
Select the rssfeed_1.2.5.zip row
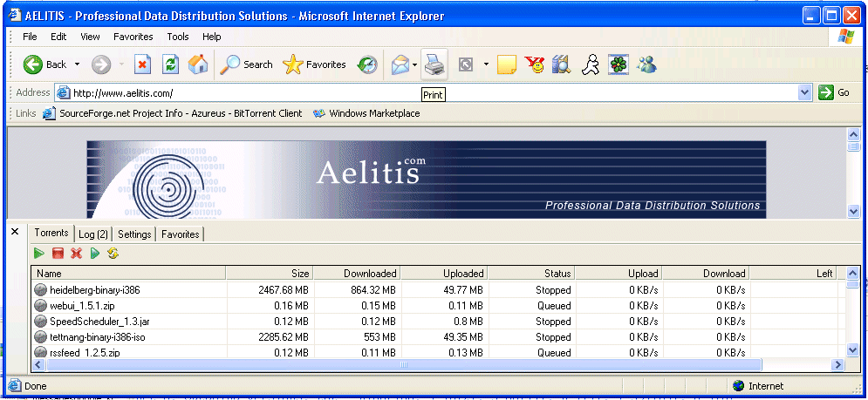coord(439,352)
